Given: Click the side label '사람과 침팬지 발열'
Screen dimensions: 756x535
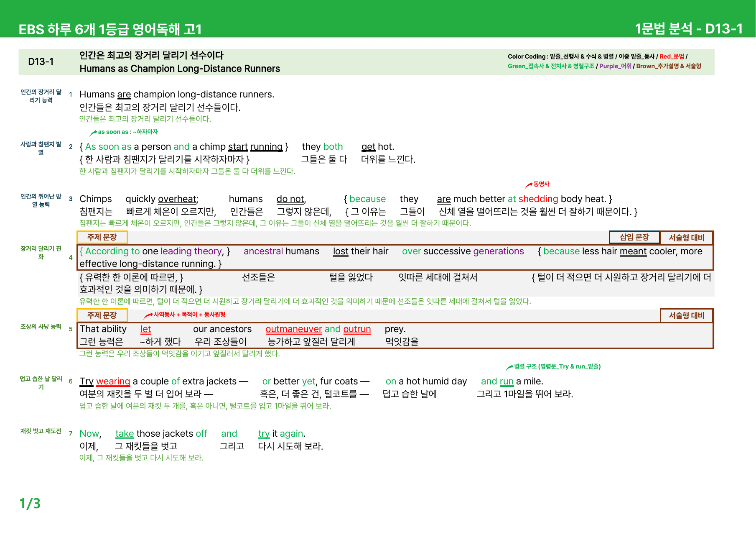Looking at the screenshot, I should pos(41,148).
